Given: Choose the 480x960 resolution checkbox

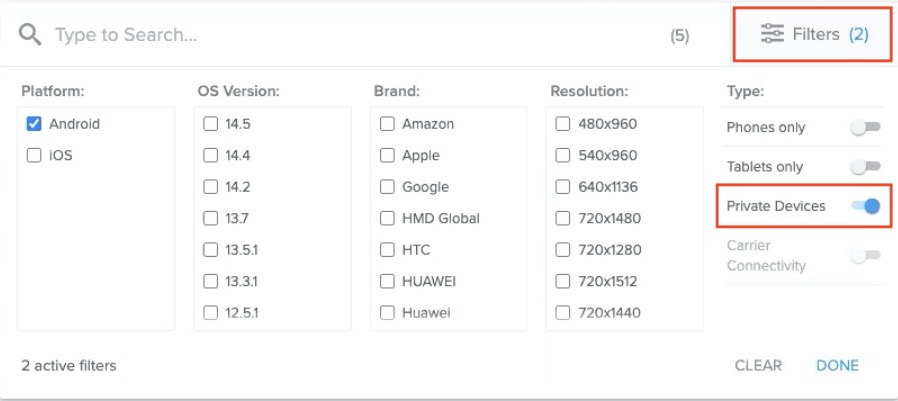Looking at the screenshot, I should [x=563, y=124].
